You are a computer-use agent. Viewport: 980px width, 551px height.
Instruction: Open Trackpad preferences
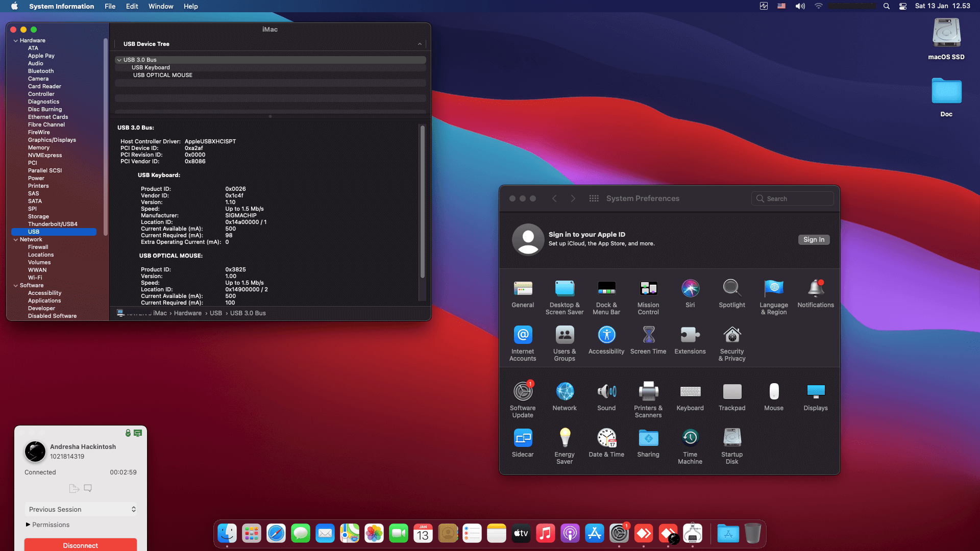[732, 397]
